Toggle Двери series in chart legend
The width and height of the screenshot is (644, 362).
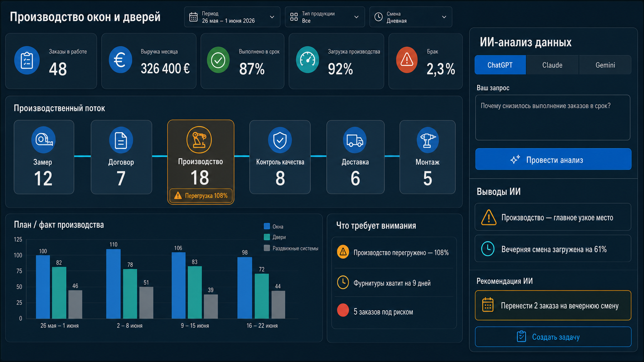[x=275, y=237]
